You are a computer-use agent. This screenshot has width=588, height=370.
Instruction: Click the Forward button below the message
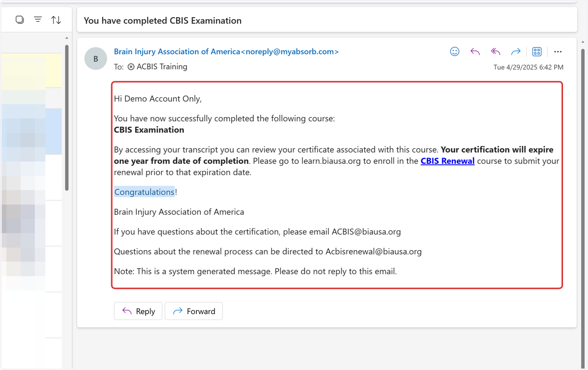194,311
